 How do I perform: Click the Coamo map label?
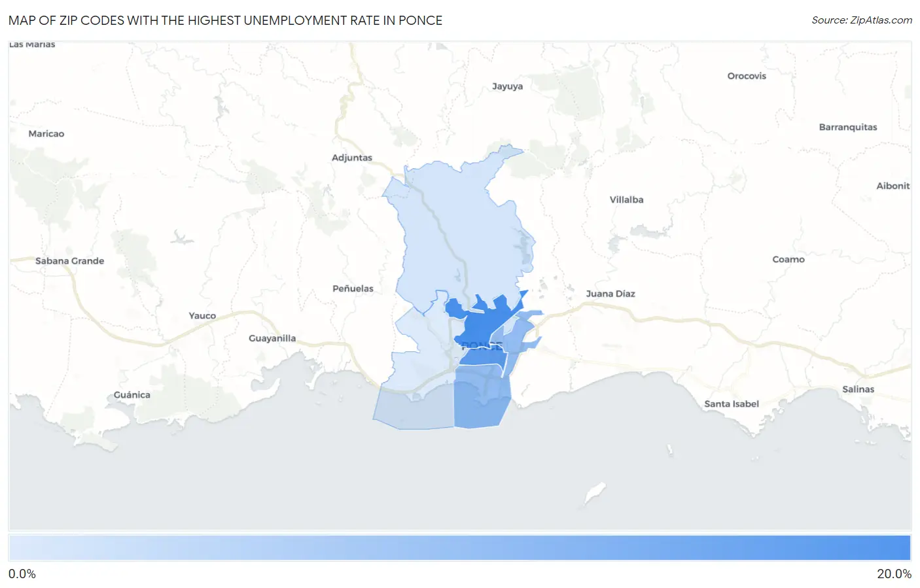click(788, 260)
